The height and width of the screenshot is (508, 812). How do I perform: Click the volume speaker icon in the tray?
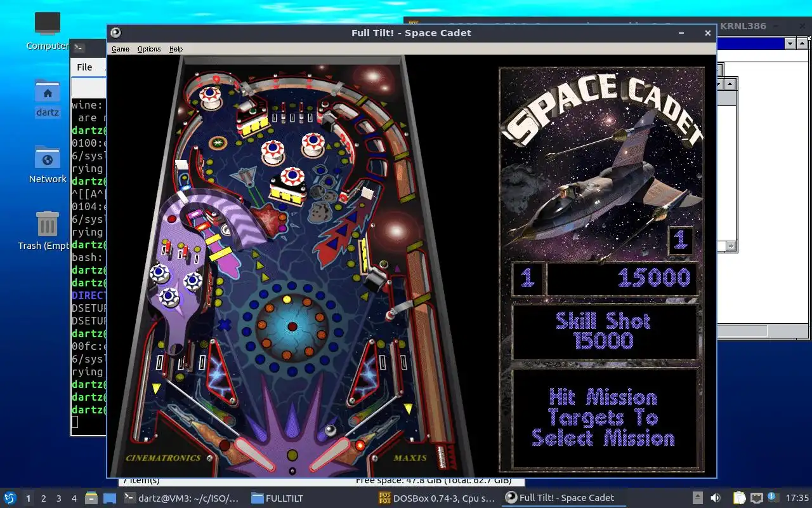click(716, 498)
